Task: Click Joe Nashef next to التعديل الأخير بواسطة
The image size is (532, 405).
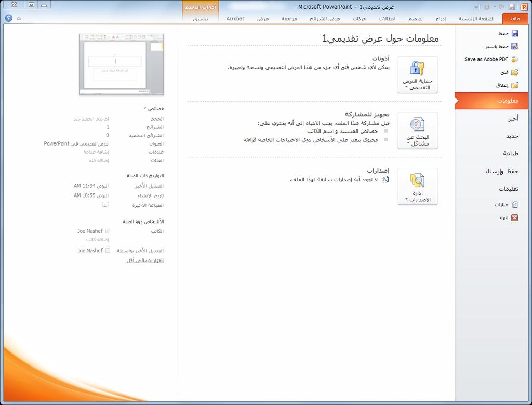Action: click(x=90, y=250)
